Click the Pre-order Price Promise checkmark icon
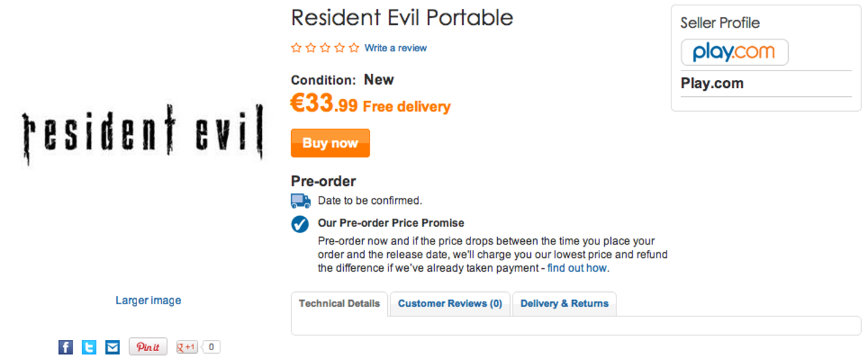This screenshot has width=868, height=359. [x=300, y=224]
